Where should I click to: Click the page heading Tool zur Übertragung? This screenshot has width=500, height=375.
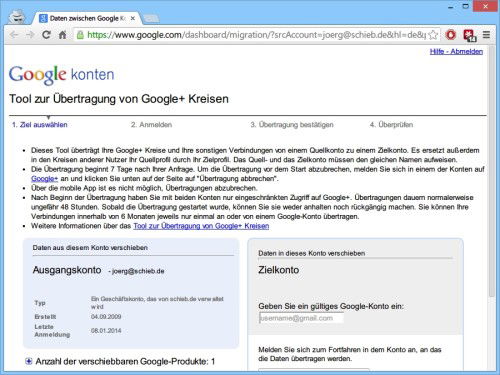[119, 99]
